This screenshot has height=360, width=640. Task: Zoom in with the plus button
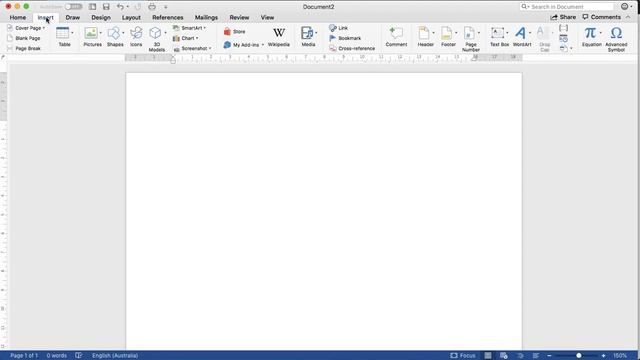click(603, 356)
